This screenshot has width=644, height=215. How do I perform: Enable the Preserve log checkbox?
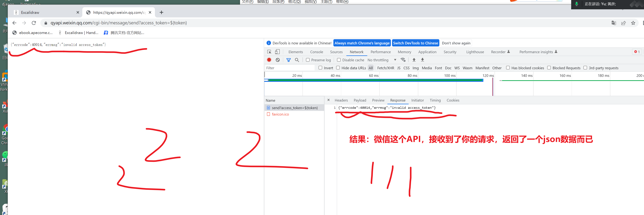(x=308, y=60)
